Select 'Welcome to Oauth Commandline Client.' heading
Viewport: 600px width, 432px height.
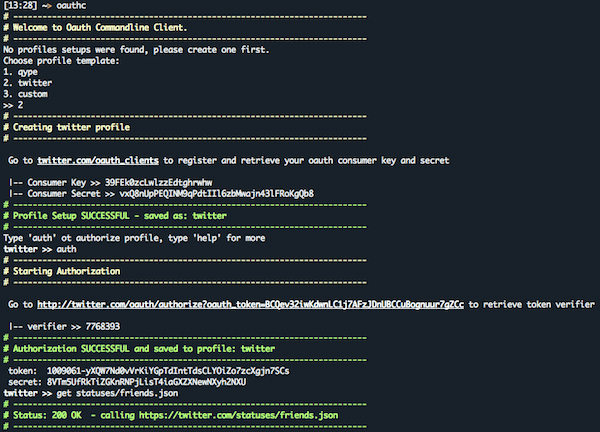[x=100, y=28]
